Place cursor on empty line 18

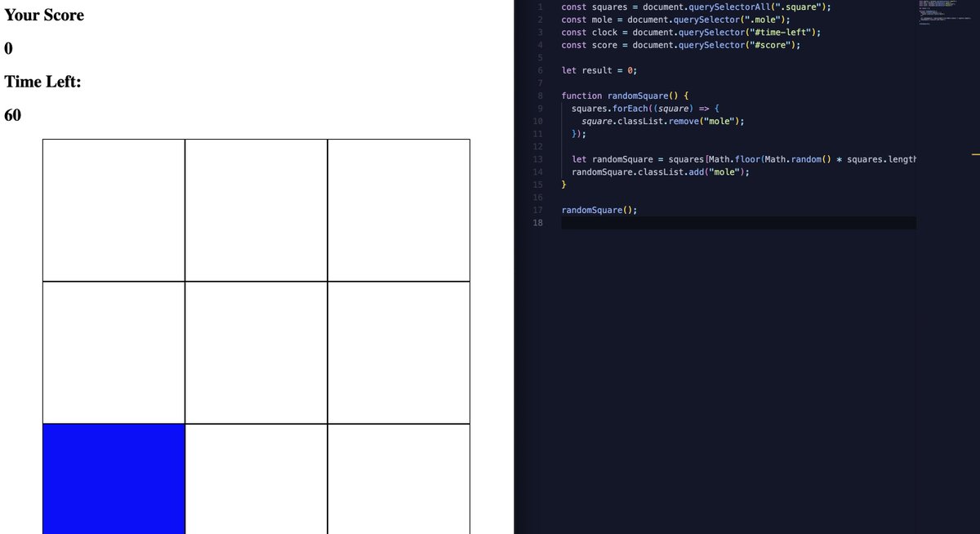(738, 223)
